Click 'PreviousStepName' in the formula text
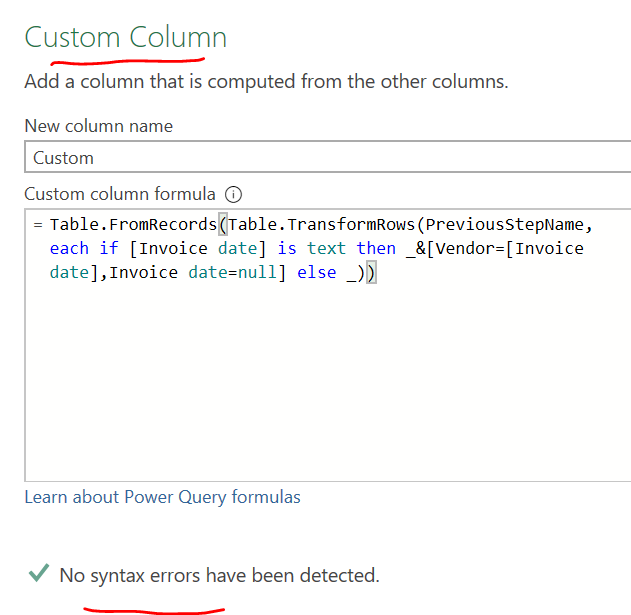 coord(504,224)
